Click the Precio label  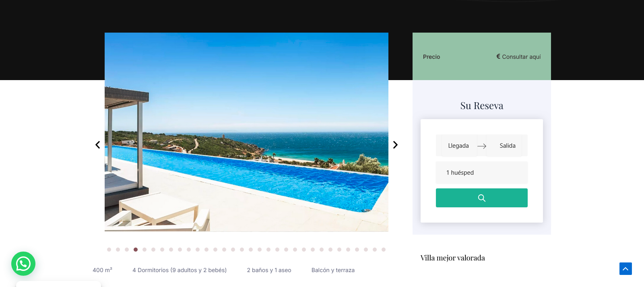[x=431, y=57]
